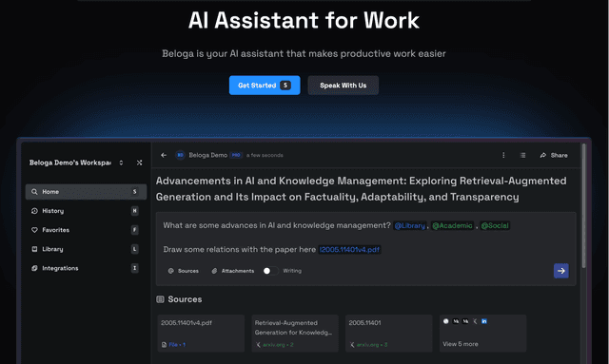Click the LinkedIn source icon
This screenshot has width=609, height=364.
click(x=484, y=321)
